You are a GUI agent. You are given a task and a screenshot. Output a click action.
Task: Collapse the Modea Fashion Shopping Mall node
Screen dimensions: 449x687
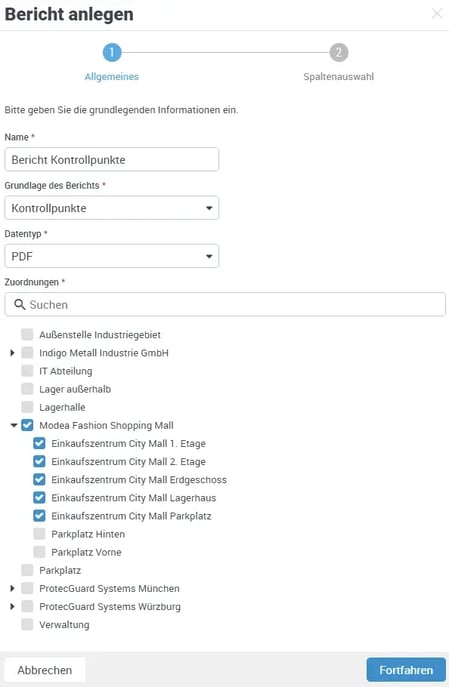pos(14,425)
